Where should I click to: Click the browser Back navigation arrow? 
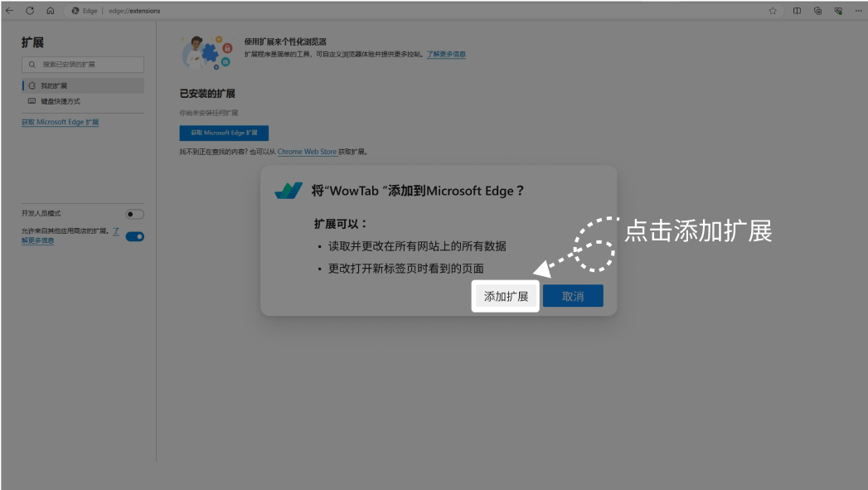(11, 12)
